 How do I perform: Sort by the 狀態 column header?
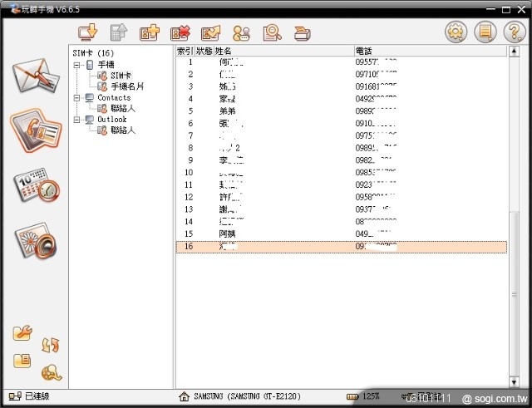[x=204, y=52]
